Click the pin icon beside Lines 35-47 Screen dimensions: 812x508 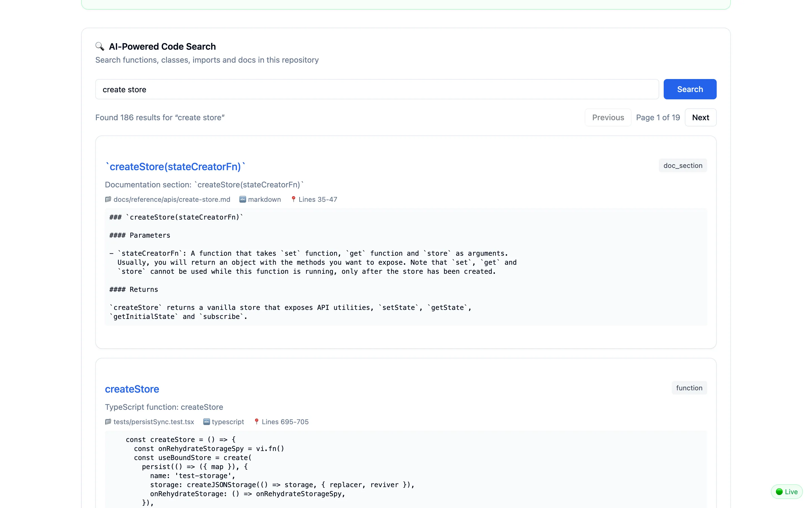pos(294,199)
